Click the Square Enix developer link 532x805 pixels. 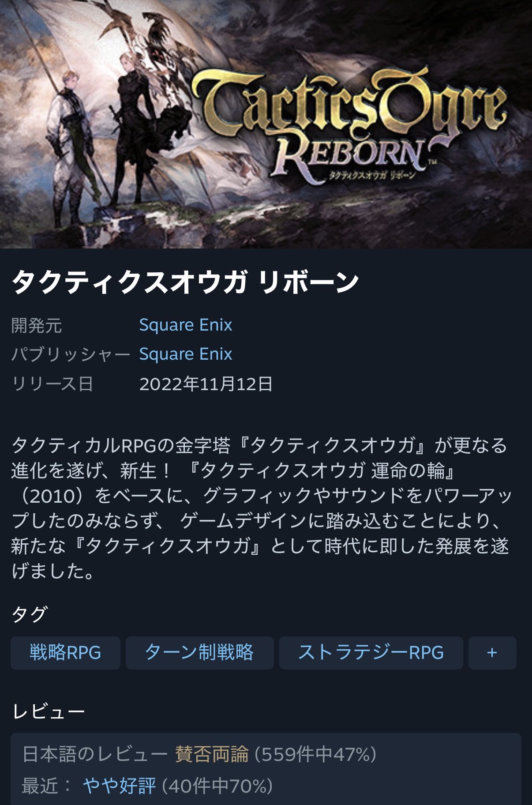pos(185,325)
